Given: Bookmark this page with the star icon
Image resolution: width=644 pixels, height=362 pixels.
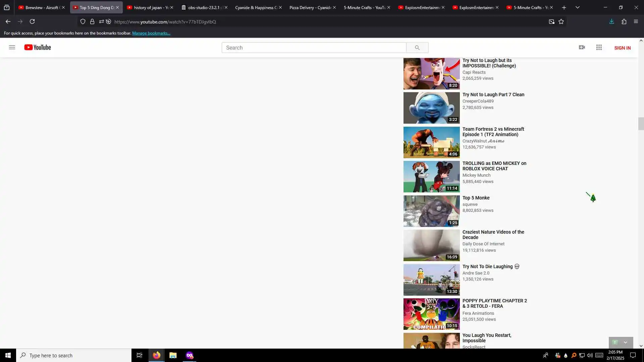Looking at the screenshot, I should coord(561,21).
